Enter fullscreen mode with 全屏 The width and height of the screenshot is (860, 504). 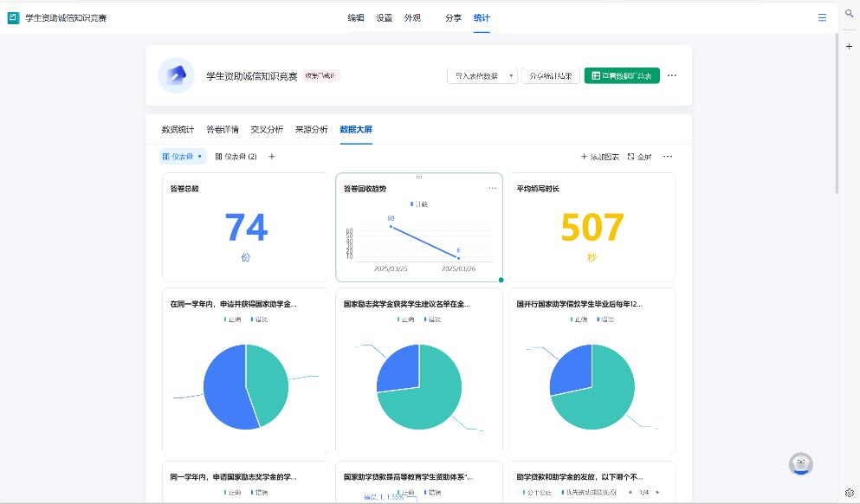[x=639, y=157]
